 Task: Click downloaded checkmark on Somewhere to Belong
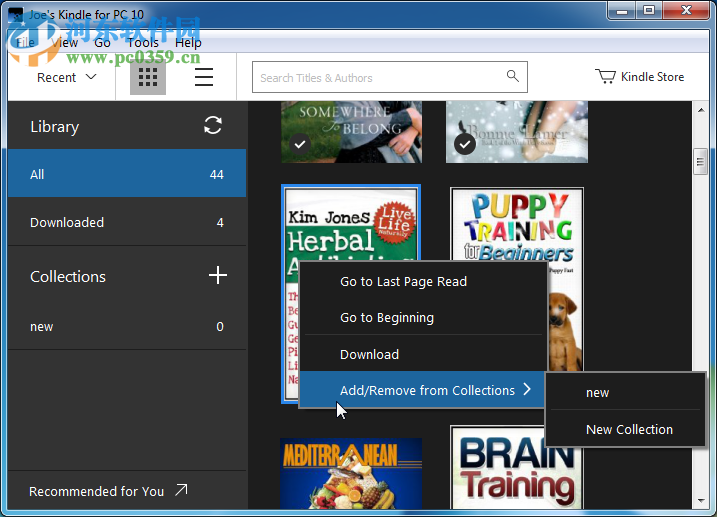click(x=300, y=144)
